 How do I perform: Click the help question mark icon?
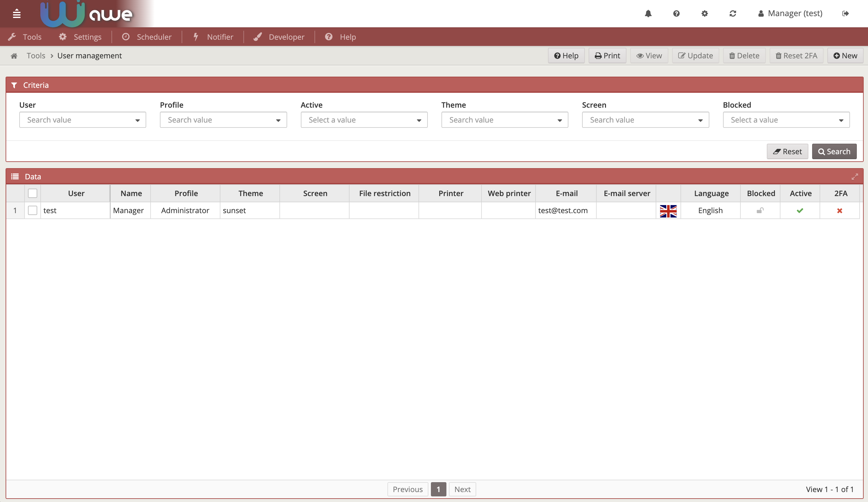[x=676, y=13]
